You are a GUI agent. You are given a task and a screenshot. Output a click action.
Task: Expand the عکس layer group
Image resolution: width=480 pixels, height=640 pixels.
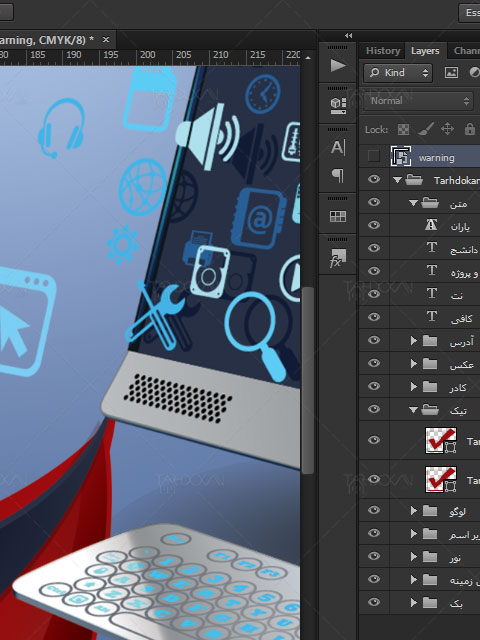pyautogui.click(x=413, y=363)
